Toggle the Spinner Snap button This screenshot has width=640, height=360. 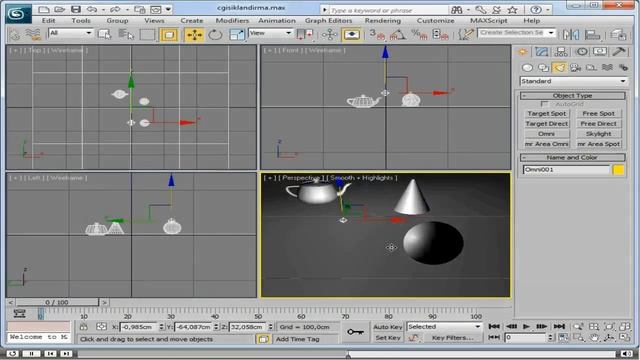(x=440, y=34)
